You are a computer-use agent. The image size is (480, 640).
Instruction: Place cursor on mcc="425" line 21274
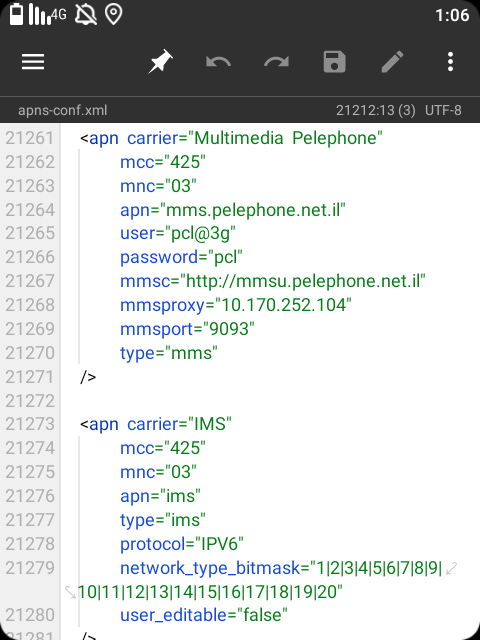tap(163, 448)
